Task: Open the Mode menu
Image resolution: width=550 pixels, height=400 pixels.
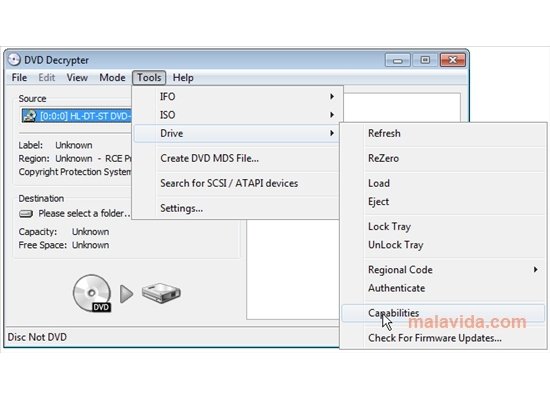Action: point(112,78)
